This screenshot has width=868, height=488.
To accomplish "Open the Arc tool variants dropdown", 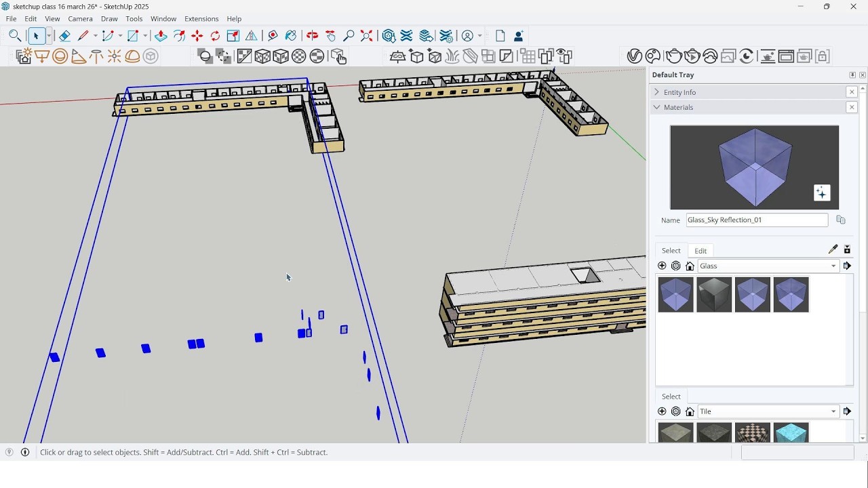I will 119,36.
